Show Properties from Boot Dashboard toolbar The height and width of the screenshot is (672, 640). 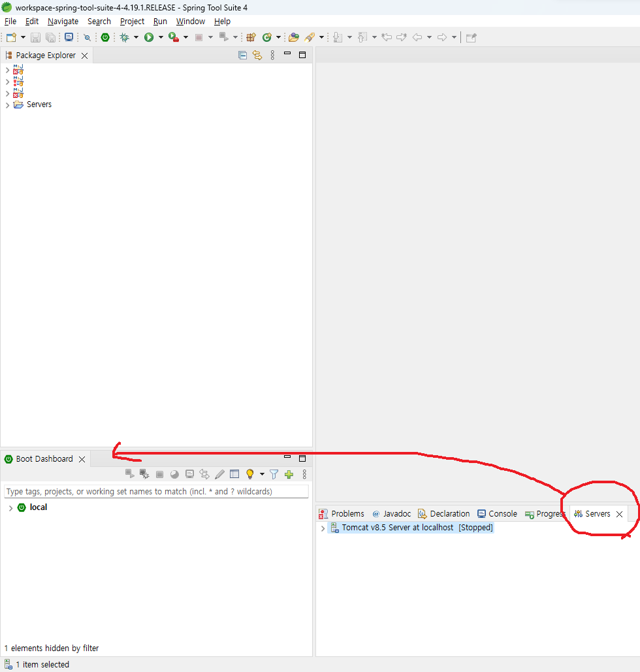pyautogui.click(x=234, y=474)
